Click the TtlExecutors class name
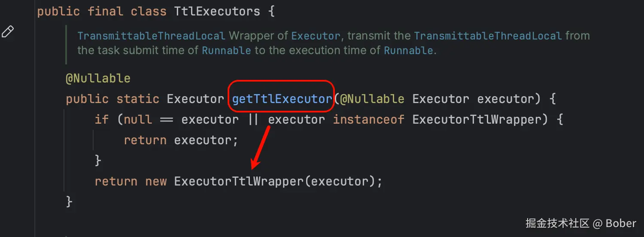The width and height of the screenshot is (644, 237). pyautogui.click(x=217, y=11)
